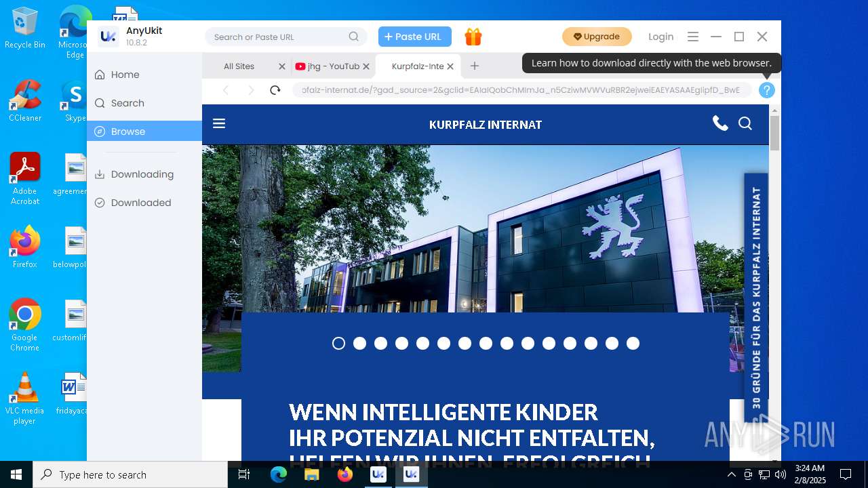Select the tenth slider dot
This screenshot has height=488, width=868.
[528, 344]
